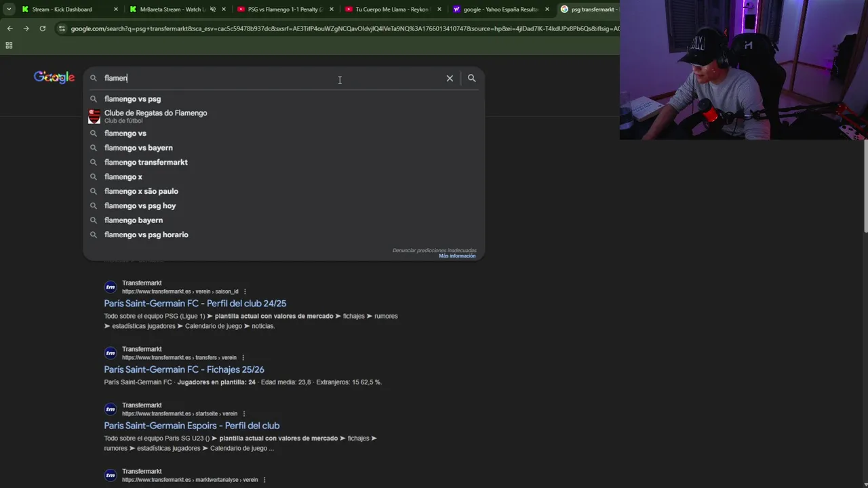868x488 pixels.
Task: Click Transfermarkt favicon of marktwertanalyse result
Action: click(111, 475)
